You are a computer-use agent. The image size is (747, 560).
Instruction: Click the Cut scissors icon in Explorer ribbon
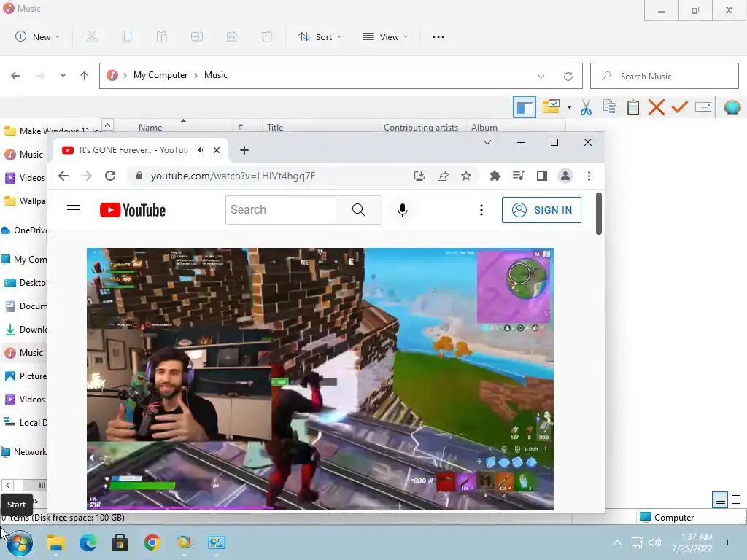pyautogui.click(x=92, y=36)
